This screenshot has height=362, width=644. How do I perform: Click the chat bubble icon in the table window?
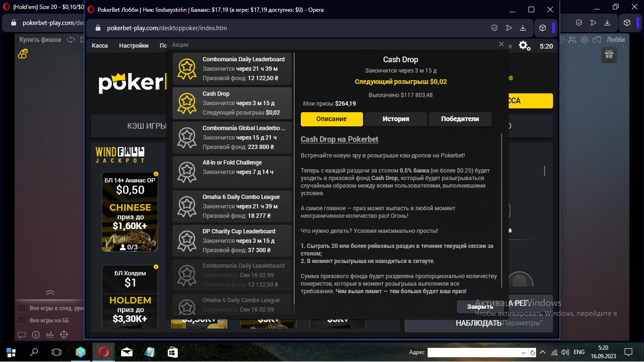tap(22, 335)
